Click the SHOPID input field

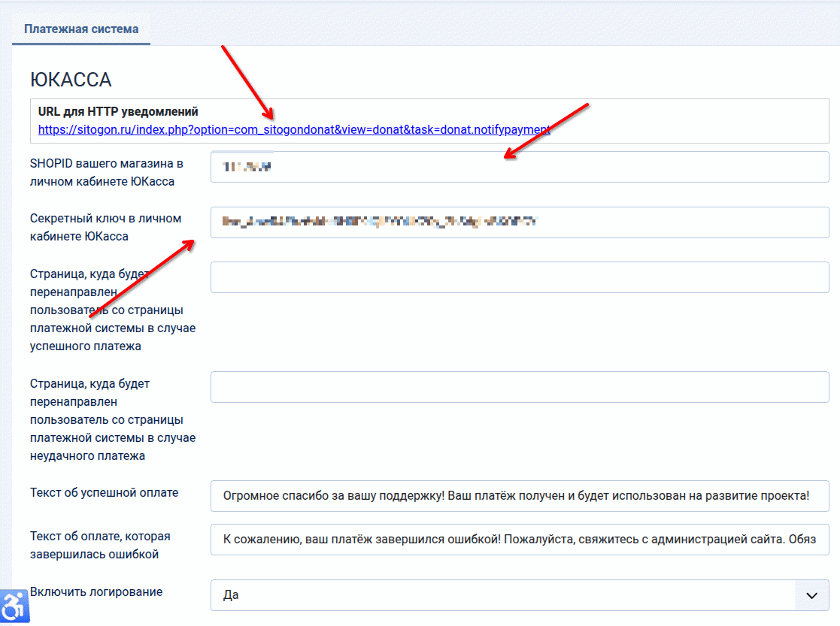[519, 167]
